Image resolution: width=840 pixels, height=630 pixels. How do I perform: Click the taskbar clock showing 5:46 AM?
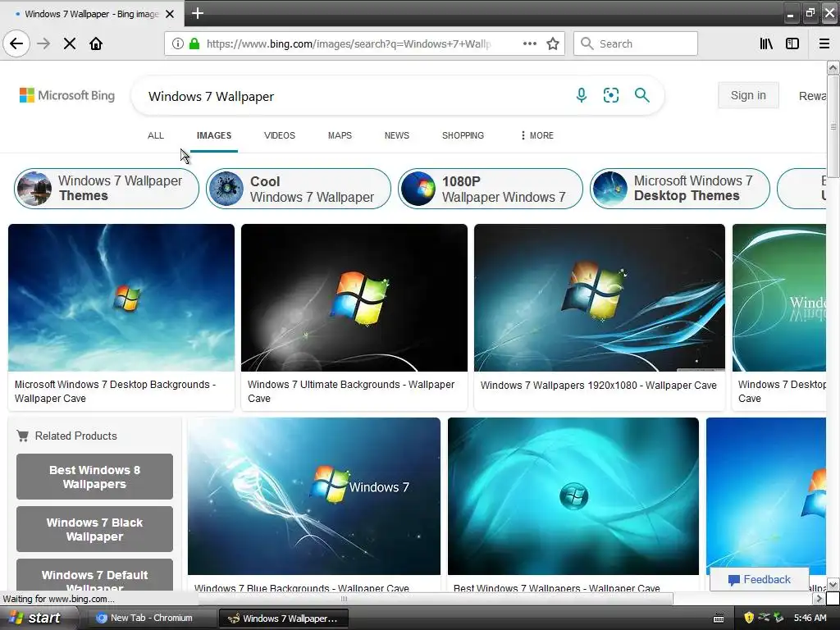[810, 618]
